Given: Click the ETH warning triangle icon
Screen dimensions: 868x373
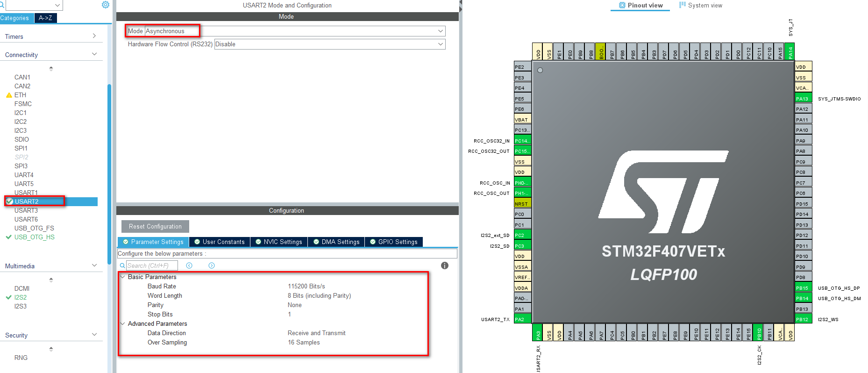Looking at the screenshot, I should pos(9,95).
